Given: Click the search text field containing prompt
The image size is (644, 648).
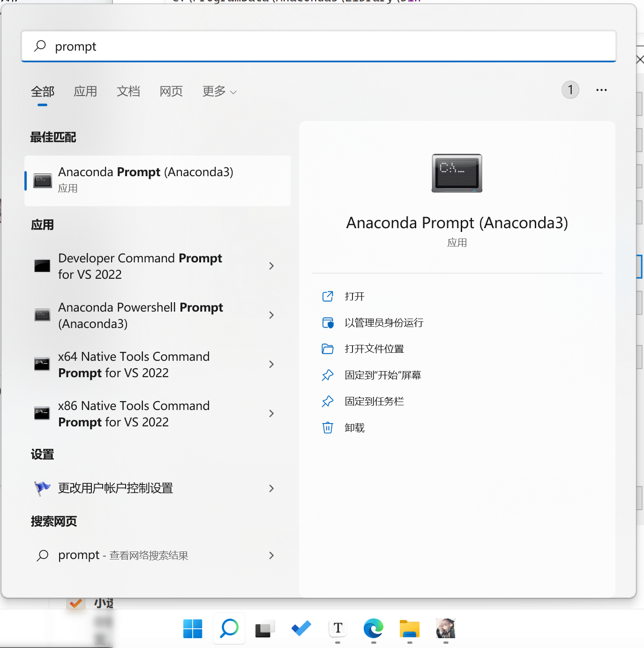Looking at the screenshot, I should pyautogui.click(x=319, y=46).
